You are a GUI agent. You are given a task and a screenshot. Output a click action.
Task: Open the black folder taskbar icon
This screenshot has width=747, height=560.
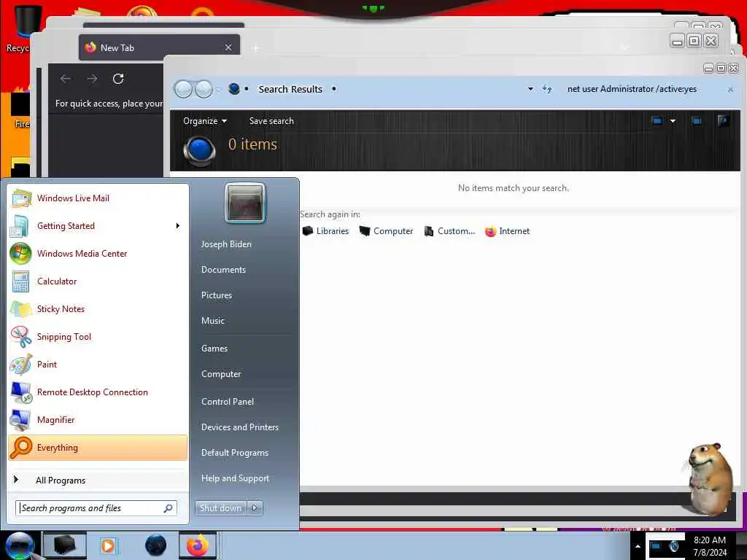tap(65, 545)
